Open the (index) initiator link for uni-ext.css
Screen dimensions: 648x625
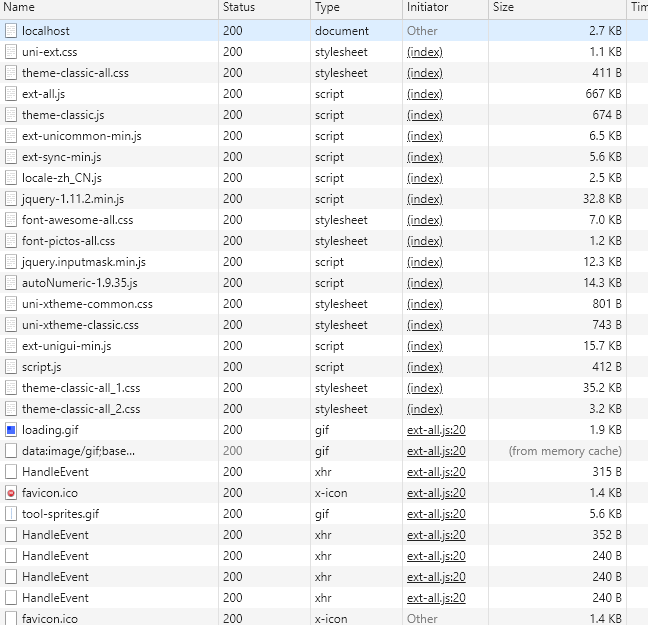point(424,52)
